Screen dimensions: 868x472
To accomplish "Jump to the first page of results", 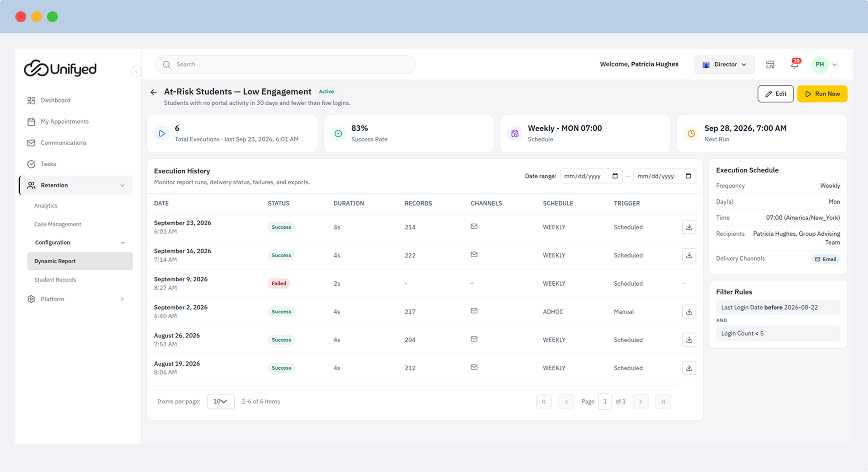I will [544, 402].
